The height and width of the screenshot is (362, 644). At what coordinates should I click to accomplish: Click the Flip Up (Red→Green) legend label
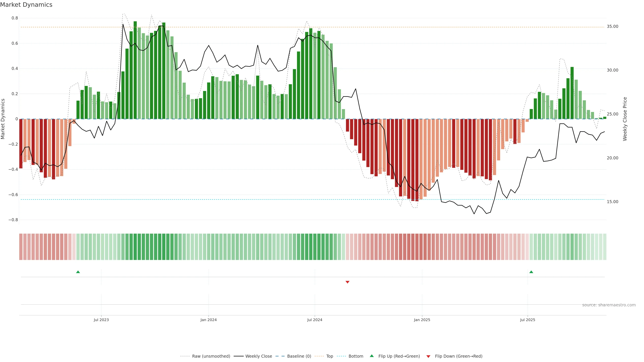coord(399,356)
